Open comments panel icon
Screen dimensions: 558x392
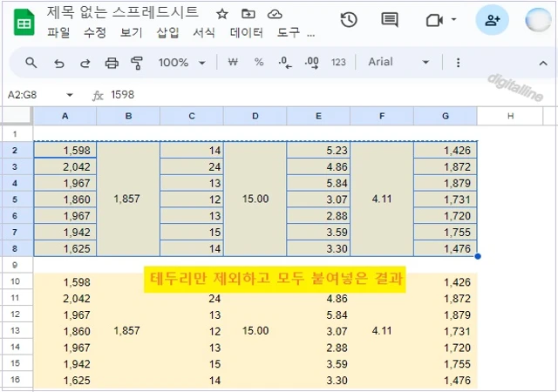[x=390, y=19]
